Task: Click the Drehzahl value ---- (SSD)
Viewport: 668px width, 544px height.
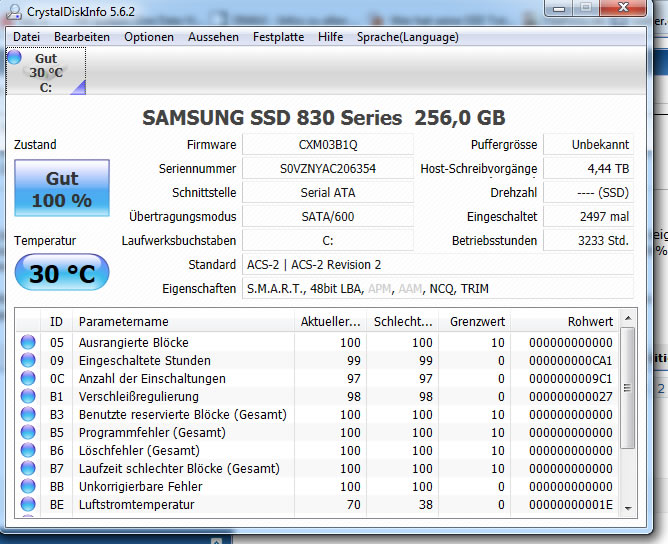Action: click(588, 193)
